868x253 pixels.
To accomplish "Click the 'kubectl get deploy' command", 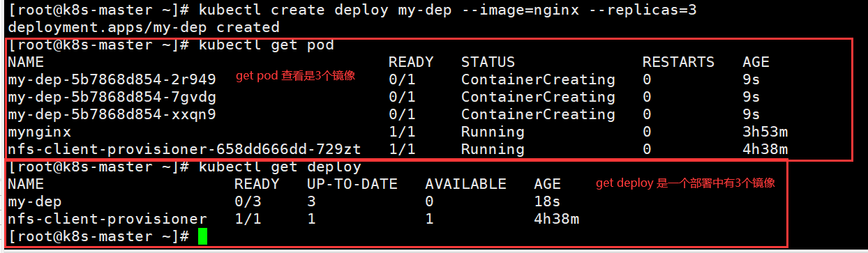I will pyautogui.click(x=280, y=167).
